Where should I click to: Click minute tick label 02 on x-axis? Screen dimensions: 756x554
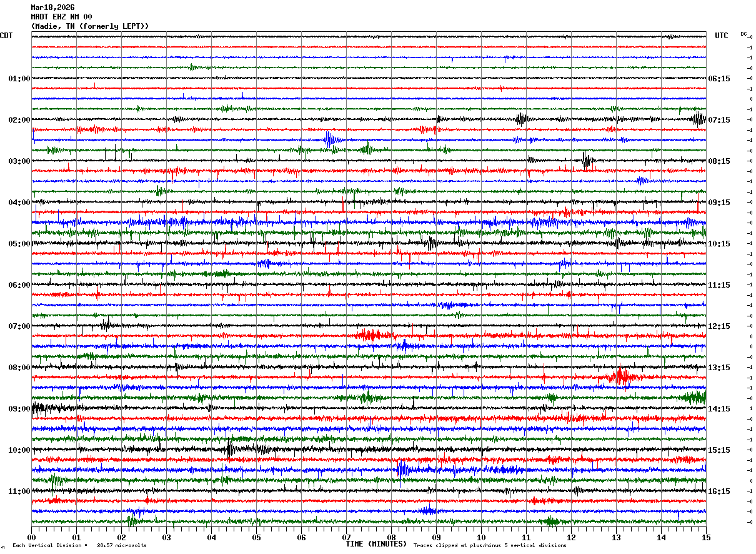(121, 537)
